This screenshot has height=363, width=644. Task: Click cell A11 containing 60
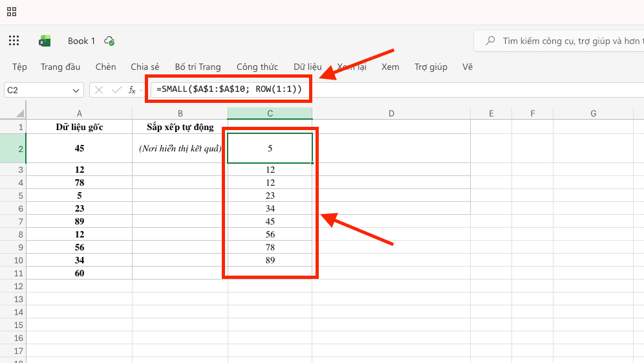point(80,273)
